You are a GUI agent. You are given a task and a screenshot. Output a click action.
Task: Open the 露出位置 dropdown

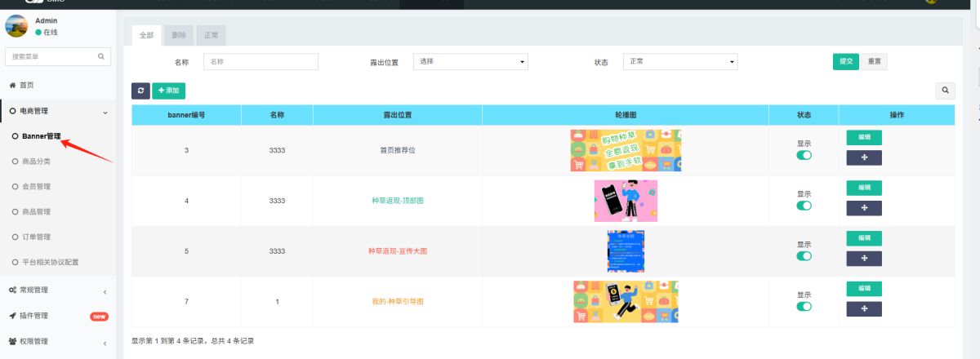[470, 62]
